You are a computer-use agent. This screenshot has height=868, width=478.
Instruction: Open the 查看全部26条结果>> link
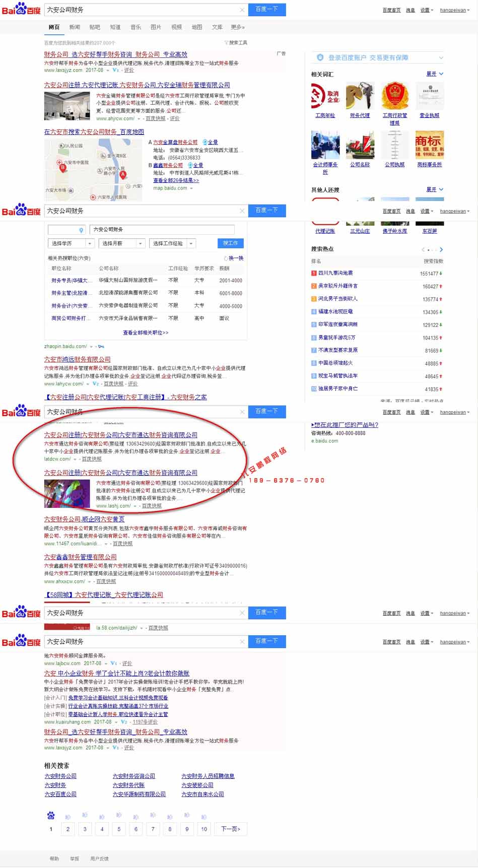click(176, 180)
